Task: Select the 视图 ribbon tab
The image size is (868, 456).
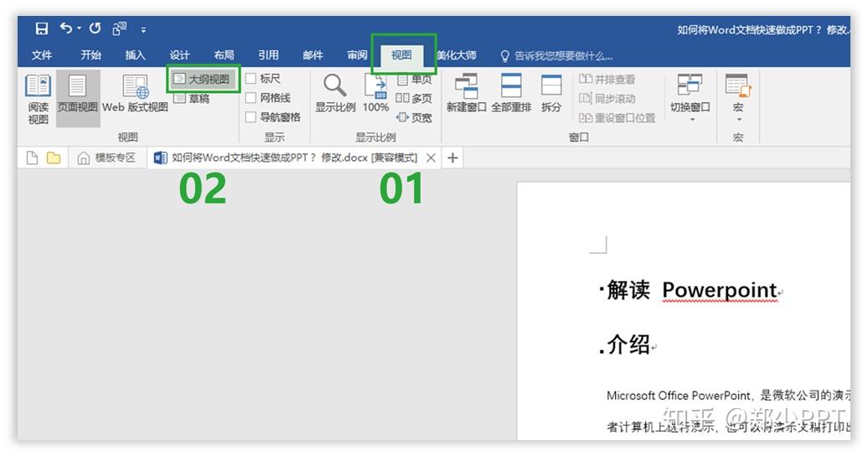Action: pos(401,54)
